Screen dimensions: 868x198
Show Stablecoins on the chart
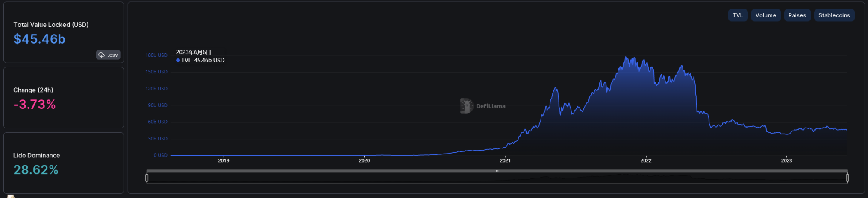tap(834, 15)
